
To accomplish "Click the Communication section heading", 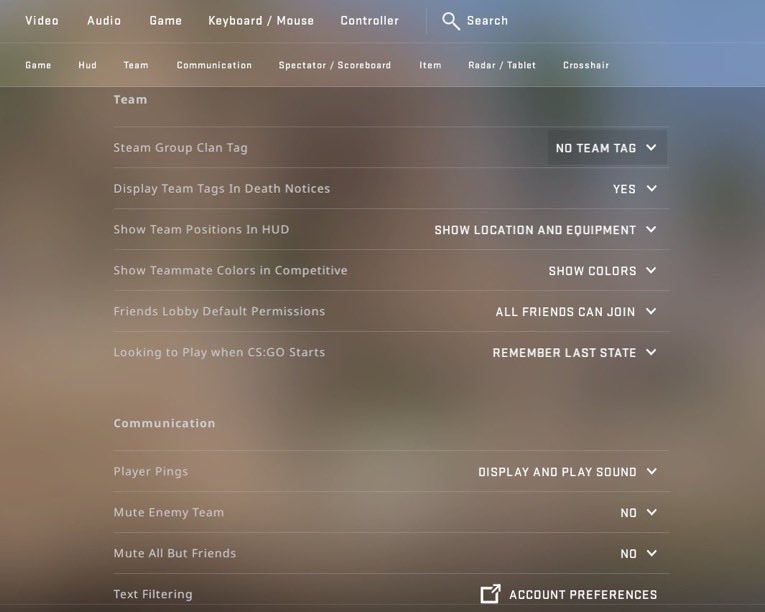I will click(164, 423).
